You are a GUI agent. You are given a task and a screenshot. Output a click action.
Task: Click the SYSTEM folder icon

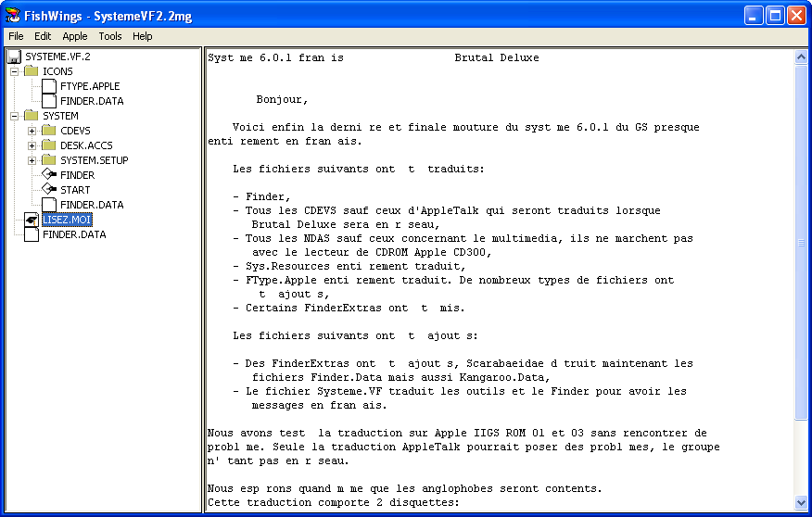click(32, 116)
